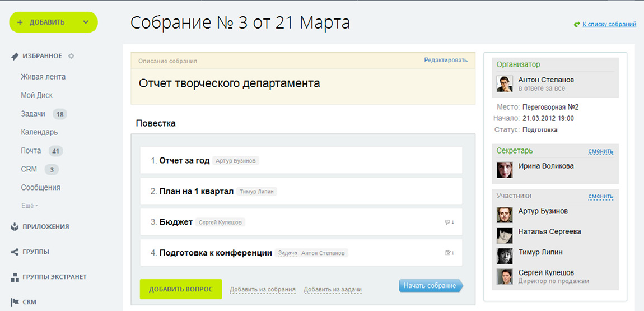Click the 18 counter badge next to Задачи
This screenshot has height=311, width=644.
pyautogui.click(x=60, y=114)
